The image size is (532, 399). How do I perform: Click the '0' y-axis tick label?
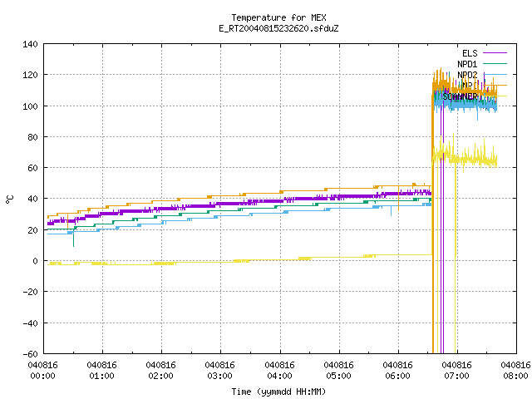(x=35, y=261)
